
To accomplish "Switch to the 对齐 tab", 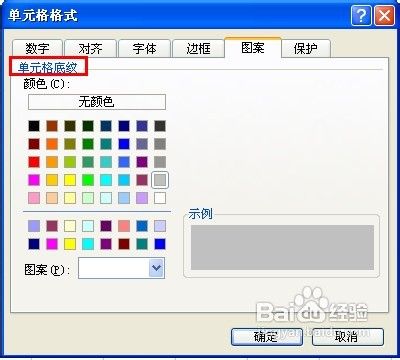I will click(90, 49).
